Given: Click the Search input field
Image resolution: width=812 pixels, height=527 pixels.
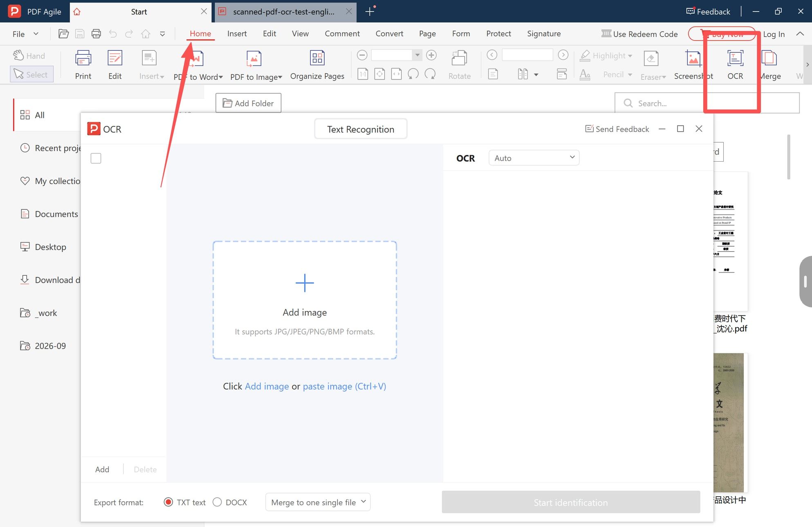Looking at the screenshot, I should point(707,103).
